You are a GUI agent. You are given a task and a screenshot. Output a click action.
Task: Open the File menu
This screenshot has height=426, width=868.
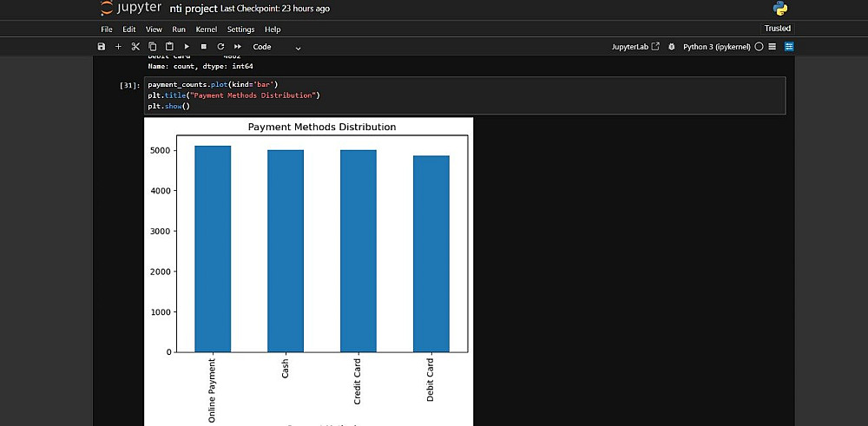point(107,29)
